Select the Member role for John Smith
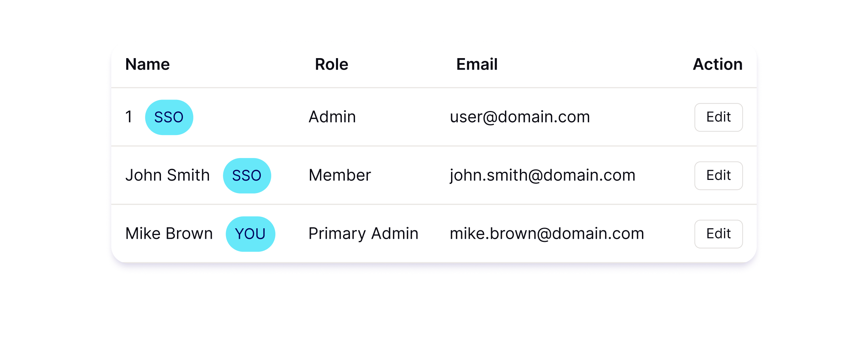The height and width of the screenshot is (348, 868). (340, 175)
